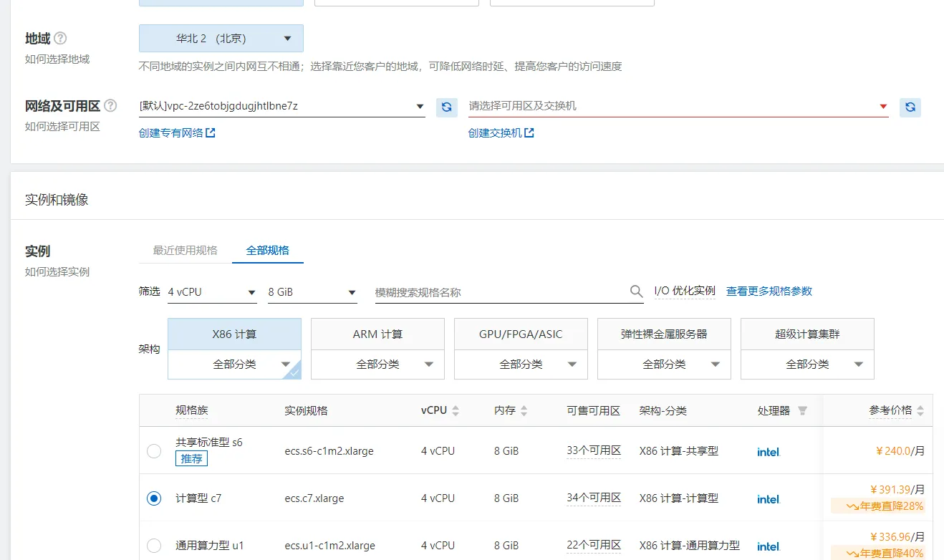
Task: Sort by 内存 column arrows
Action: pyautogui.click(x=524, y=411)
